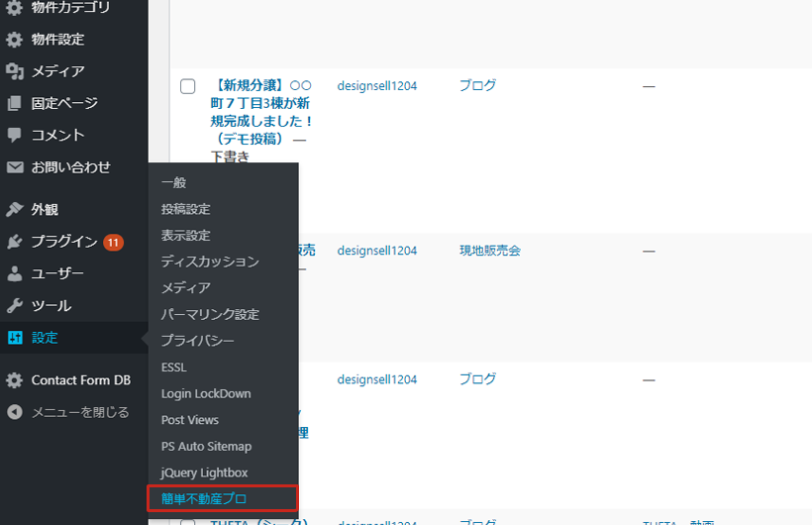Click the 設定 sliders icon
The height and width of the screenshot is (525, 812).
[15, 338]
